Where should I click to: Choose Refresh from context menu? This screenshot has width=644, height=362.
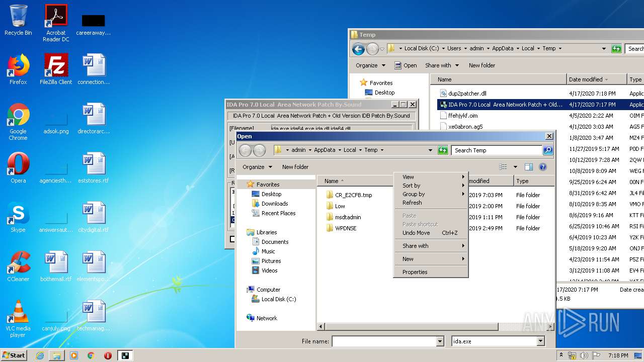pos(431,203)
